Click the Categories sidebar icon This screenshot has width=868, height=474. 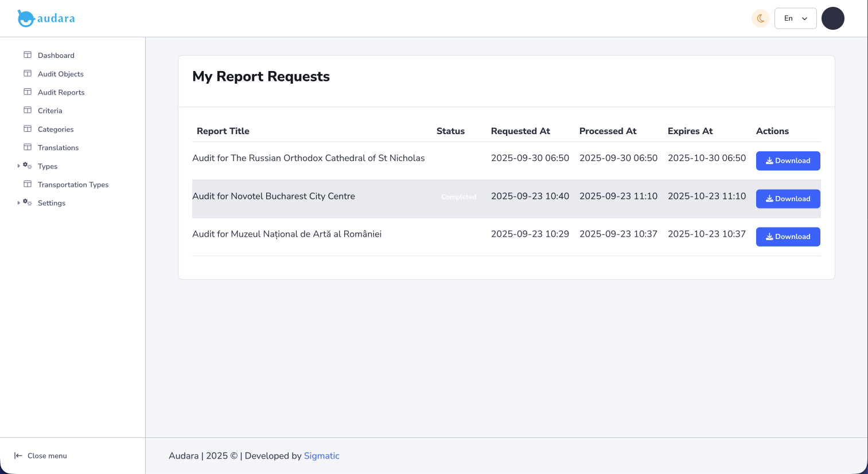click(x=28, y=129)
